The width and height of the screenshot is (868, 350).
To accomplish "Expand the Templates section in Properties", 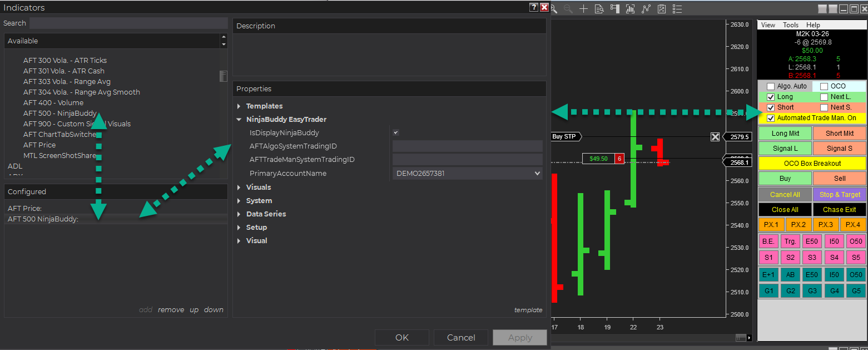I will 239,106.
